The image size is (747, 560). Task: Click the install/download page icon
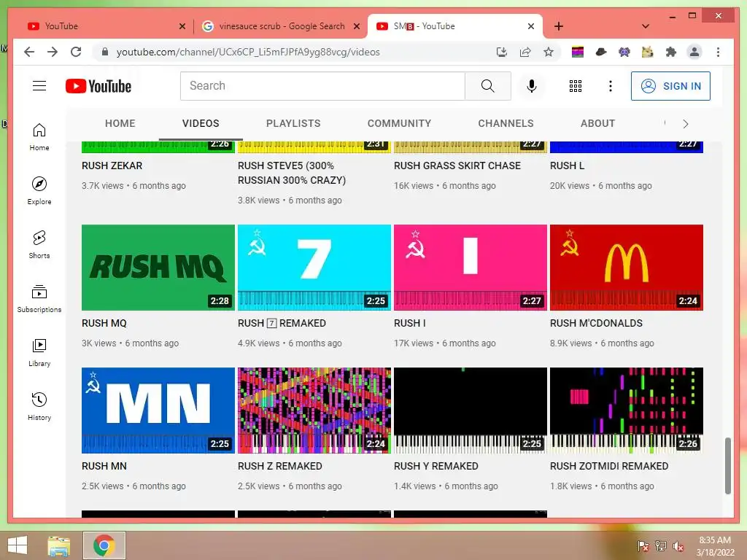click(x=502, y=52)
